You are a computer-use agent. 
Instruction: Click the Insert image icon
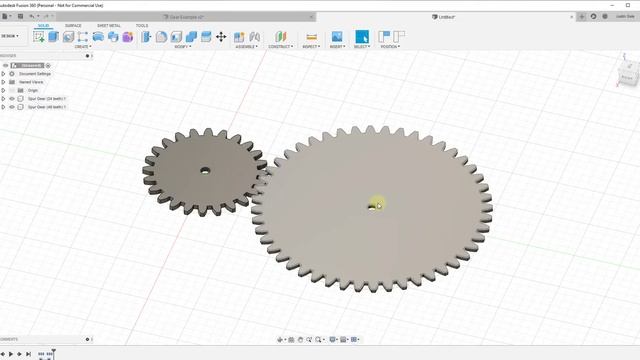tap(337, 37)
